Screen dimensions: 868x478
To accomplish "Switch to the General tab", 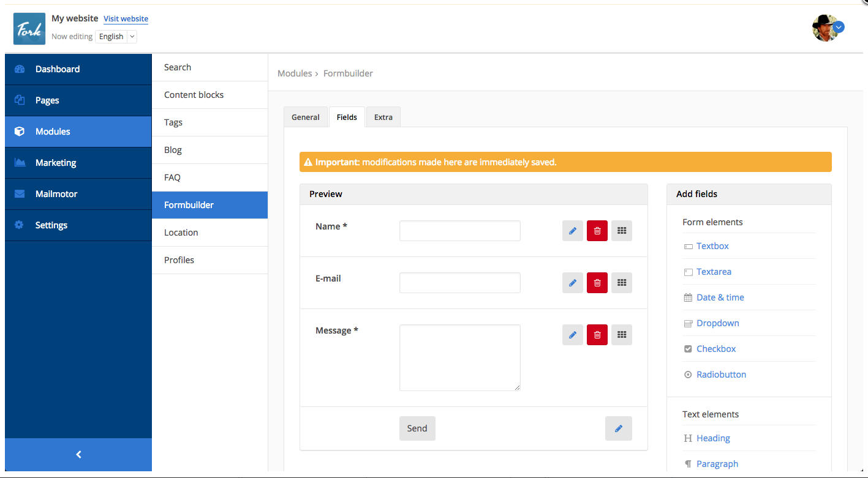I will (x=305, y=117).
